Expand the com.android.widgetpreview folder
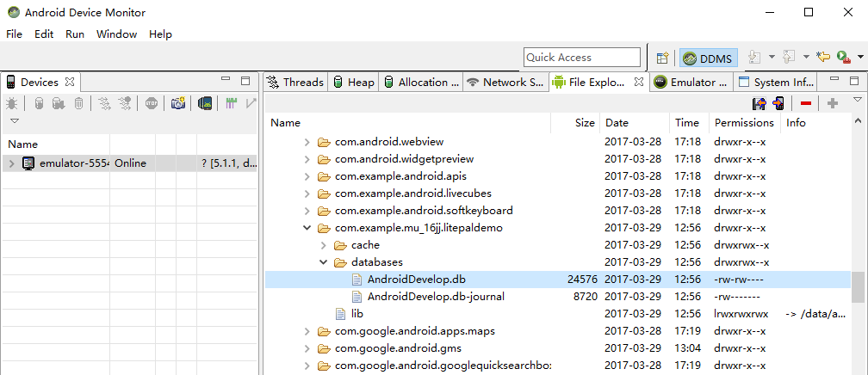The image size is (868, 375). click(307, 159)
